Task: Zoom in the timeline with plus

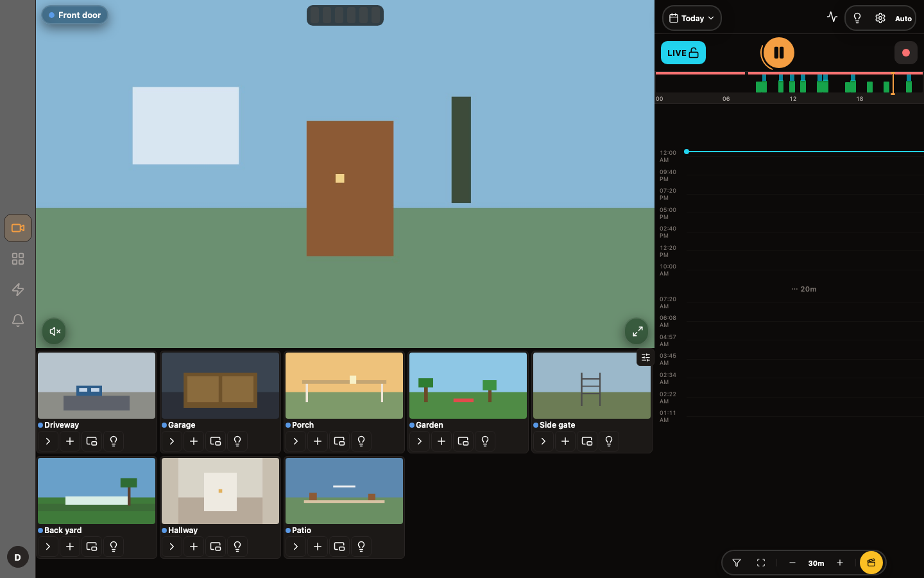Action: coord(840,563)
